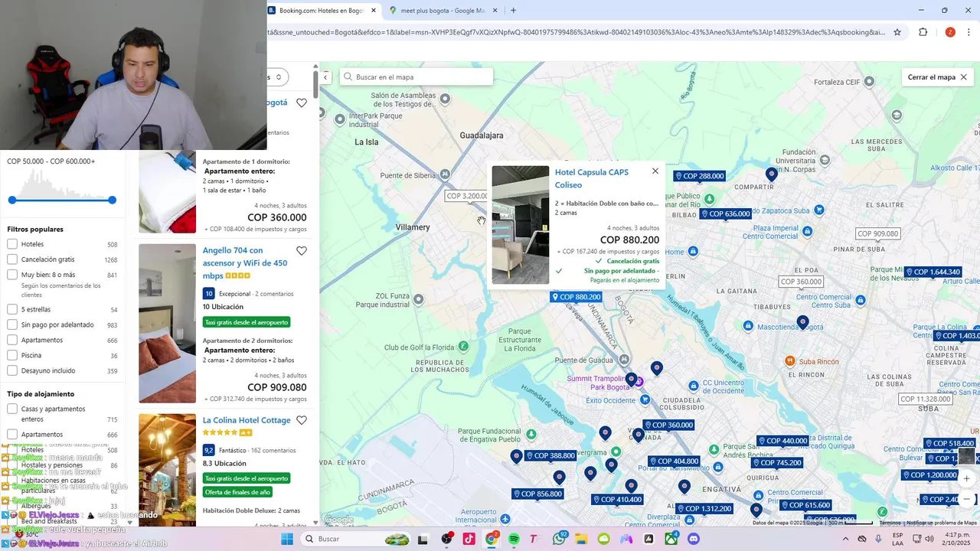Image resolution: width=980 pixels, height=551 pixels.
Task: Show hidden system tray icons
Action: (x=845, y=539)
